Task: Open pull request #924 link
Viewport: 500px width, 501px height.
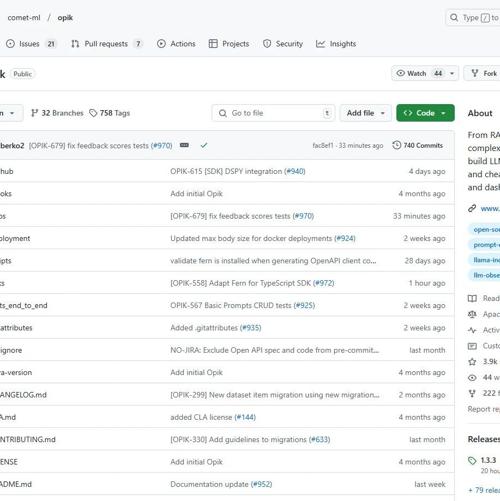Action: click(x=345, y=238)
